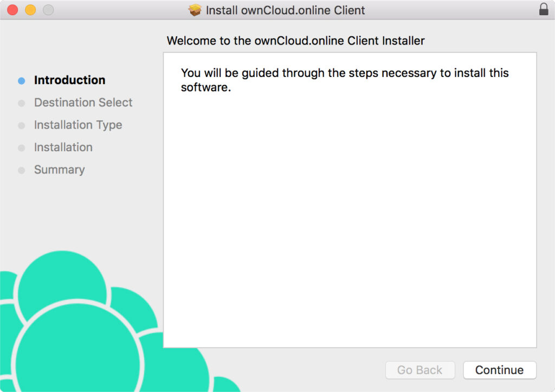
Task: Click the 'Welcome to the ownCloud.online Client Installer' heading
Action: pyautogui.click(x=295, y=41)
